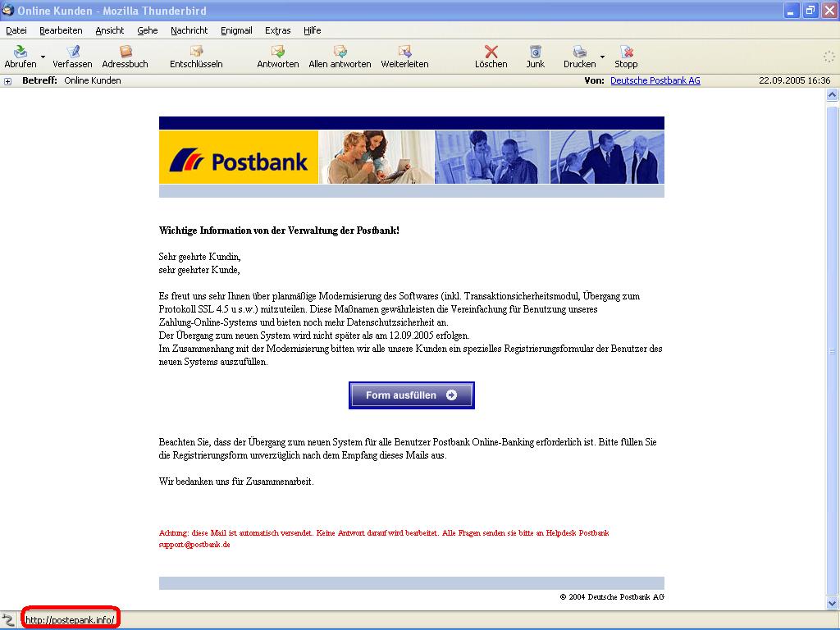Click the subject text Online Kunden

pos(93,80)
